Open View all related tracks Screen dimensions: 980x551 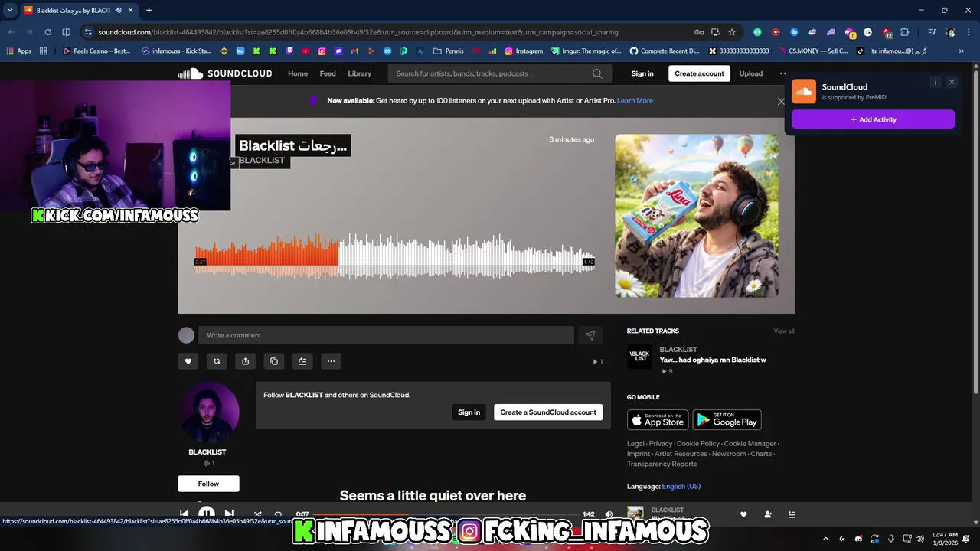pos(784,331)
